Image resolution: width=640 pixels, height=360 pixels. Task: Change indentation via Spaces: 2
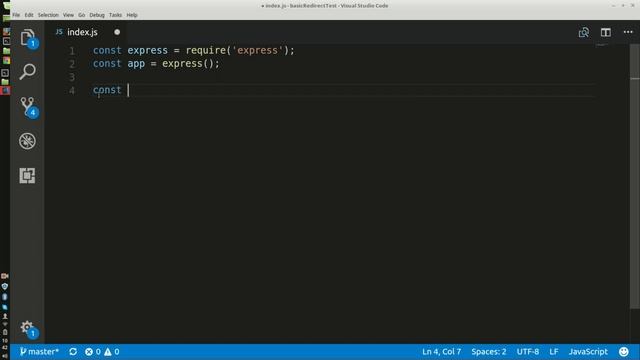coord(489,351)
